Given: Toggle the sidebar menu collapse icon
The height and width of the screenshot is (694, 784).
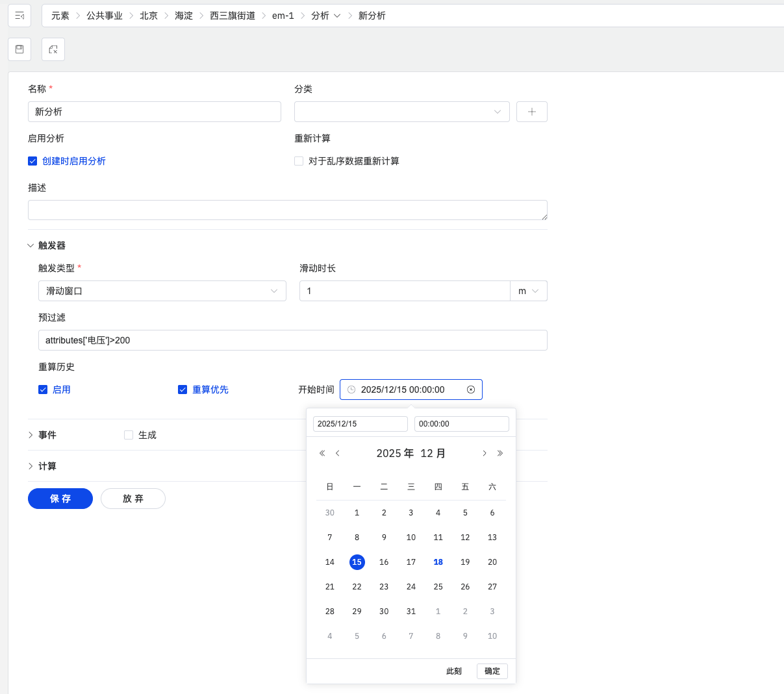Looking at the screenshot, I should (19, 16).
